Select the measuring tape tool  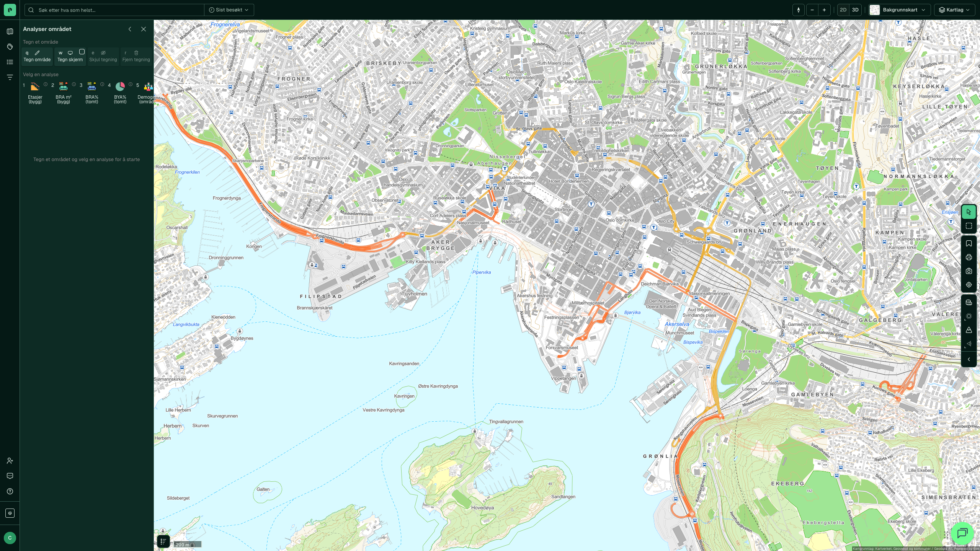[969, 302]
